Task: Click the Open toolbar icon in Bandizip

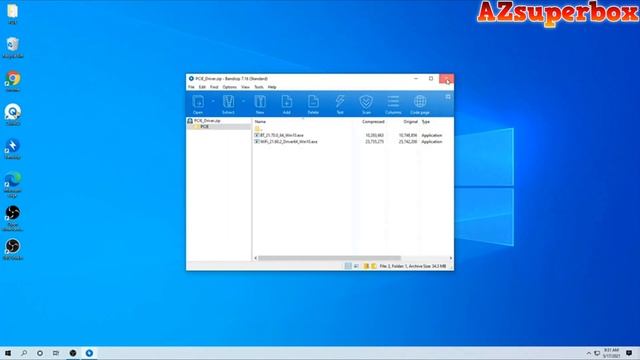Action: (198, 104)
